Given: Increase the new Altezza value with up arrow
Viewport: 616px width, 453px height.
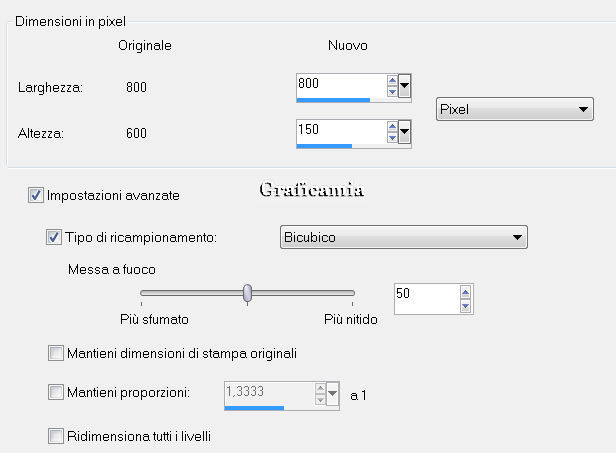Looking at the screenshot, I should click(392, 127).
